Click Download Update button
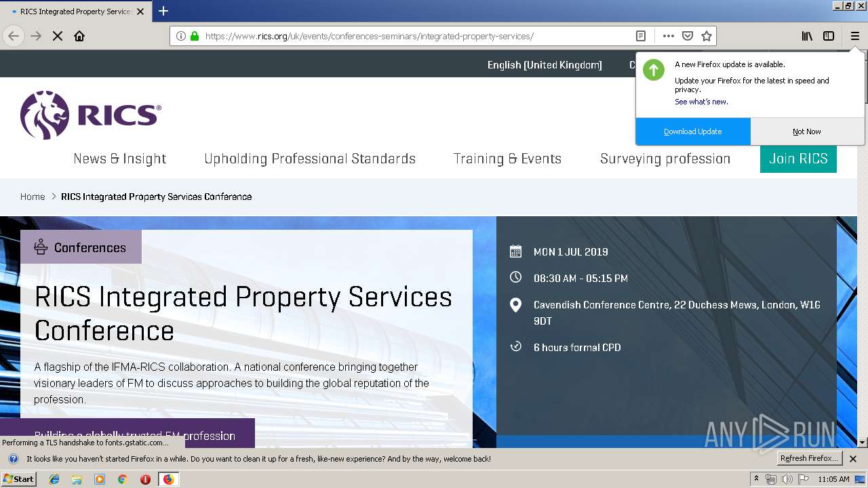Image resolution: width=868 pixels, height=488 pixels. coord(692,131)
